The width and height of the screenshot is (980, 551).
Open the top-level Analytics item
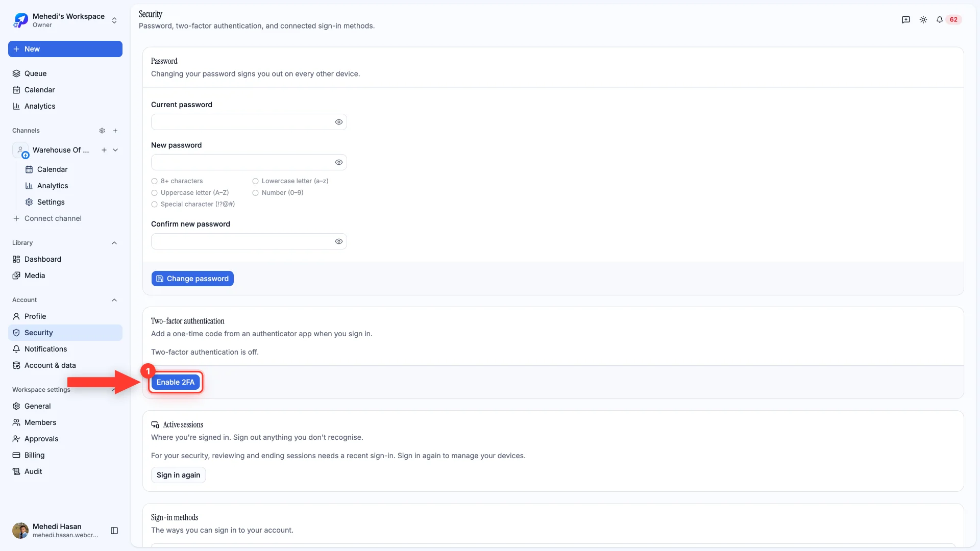pos(65,106)
